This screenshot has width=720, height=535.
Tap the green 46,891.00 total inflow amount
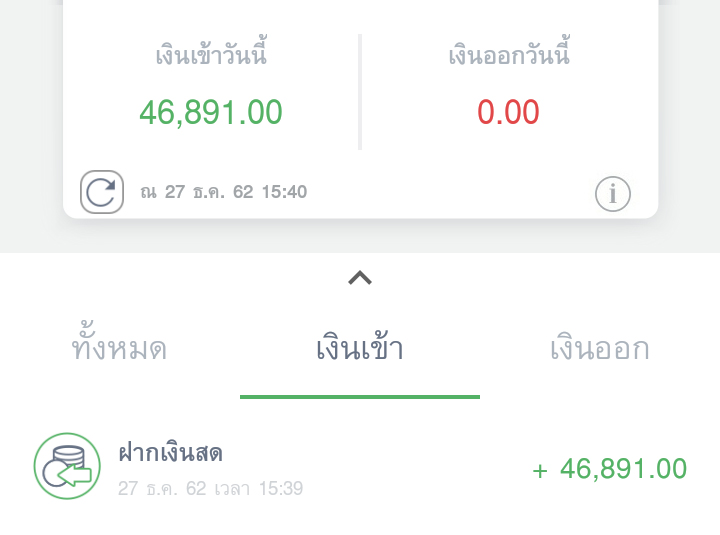click(x=211, y=112)
